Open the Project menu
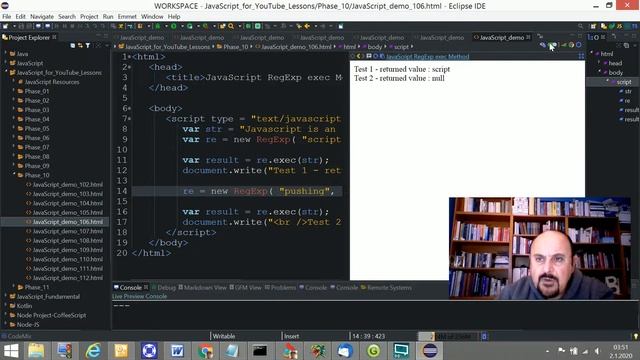This screenshot has width=640, height=360. [x=89, y=16]
